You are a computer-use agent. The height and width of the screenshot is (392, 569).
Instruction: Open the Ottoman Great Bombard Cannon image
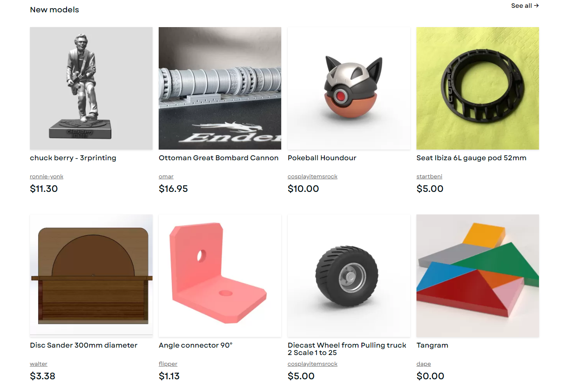220,88
